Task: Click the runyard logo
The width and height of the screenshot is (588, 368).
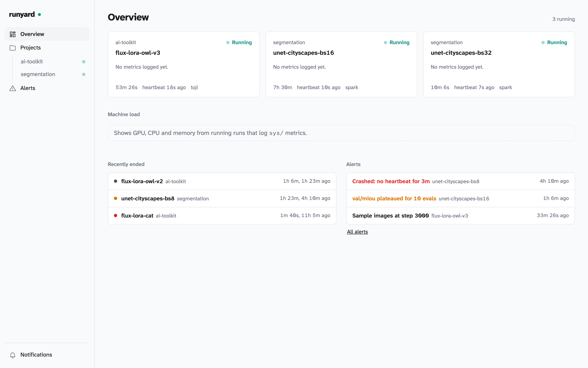Action: pyautogui.click(x=25, y=14)
